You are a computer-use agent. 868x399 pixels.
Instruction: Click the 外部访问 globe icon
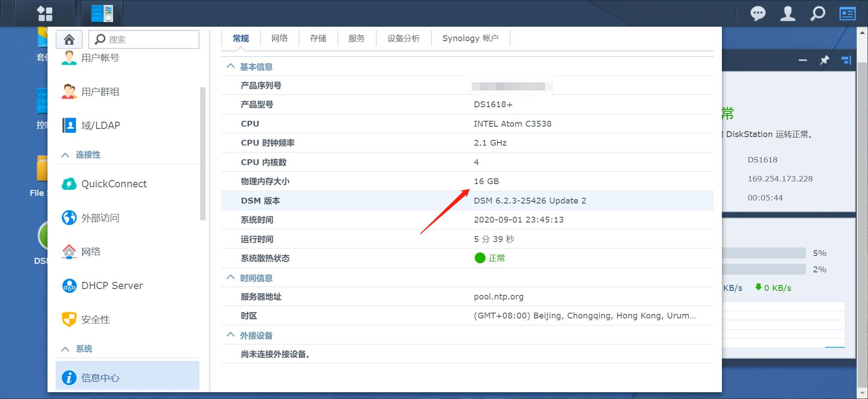[x=69, y=218]
